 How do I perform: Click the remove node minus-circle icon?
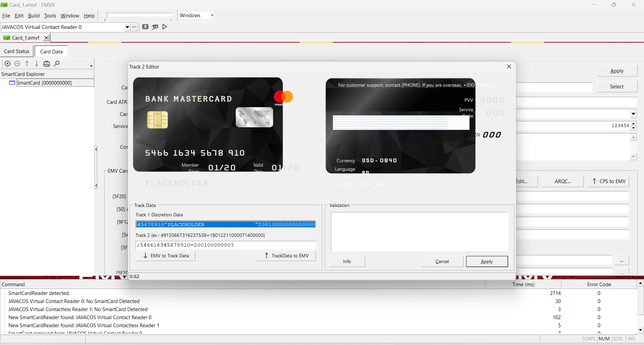(x=17, y=63)
